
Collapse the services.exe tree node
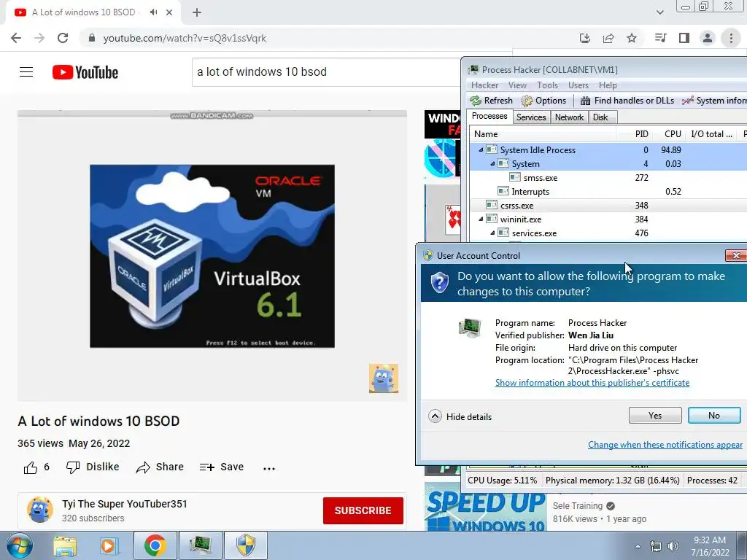click(x=492, y=233)
